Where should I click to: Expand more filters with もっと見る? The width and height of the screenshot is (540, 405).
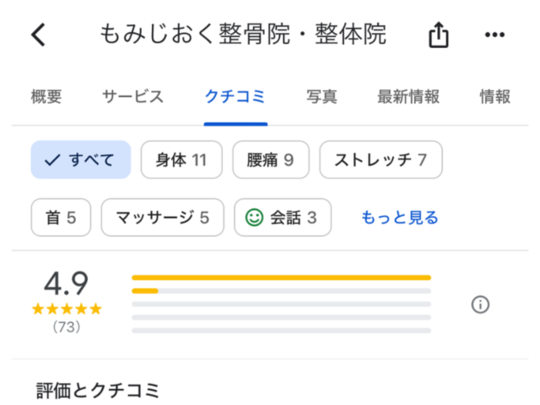399,217
